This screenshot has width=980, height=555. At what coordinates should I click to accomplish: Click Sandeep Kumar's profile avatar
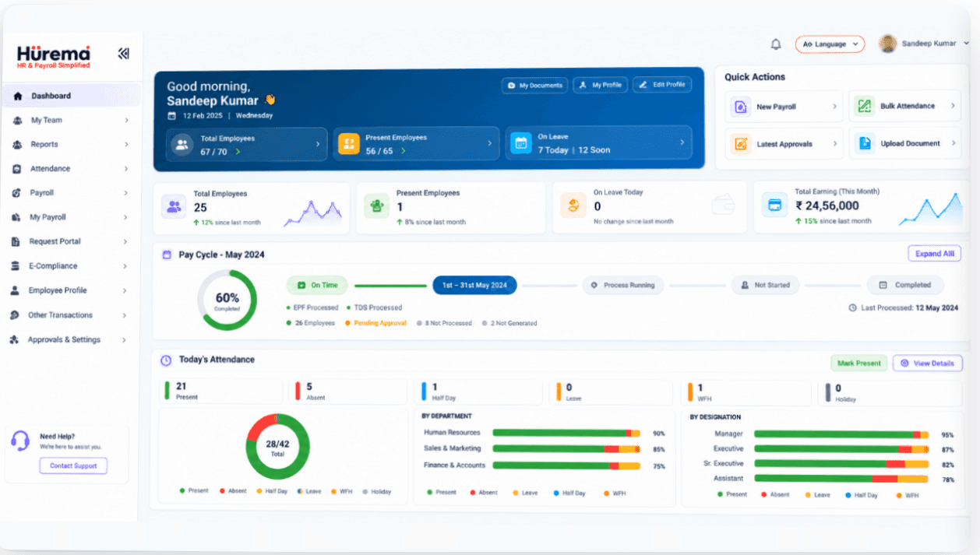(x=887, y=44)
